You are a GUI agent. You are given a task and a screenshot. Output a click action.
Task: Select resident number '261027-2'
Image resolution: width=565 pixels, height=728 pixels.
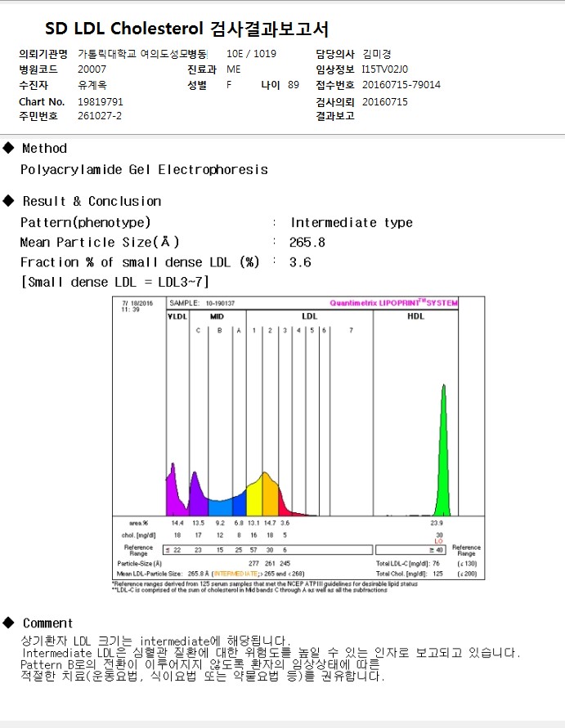pyautogui.click(x=100, y=115)
